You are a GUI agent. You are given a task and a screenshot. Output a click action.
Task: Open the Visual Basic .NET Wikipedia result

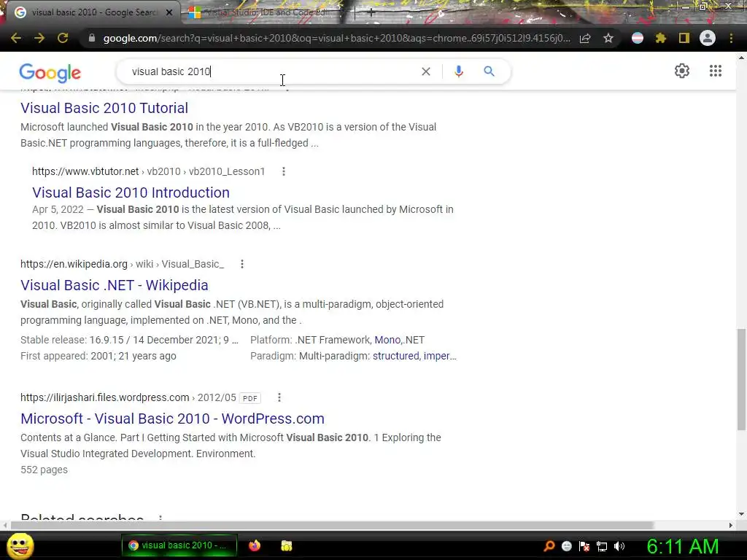[x=115, y=285]
